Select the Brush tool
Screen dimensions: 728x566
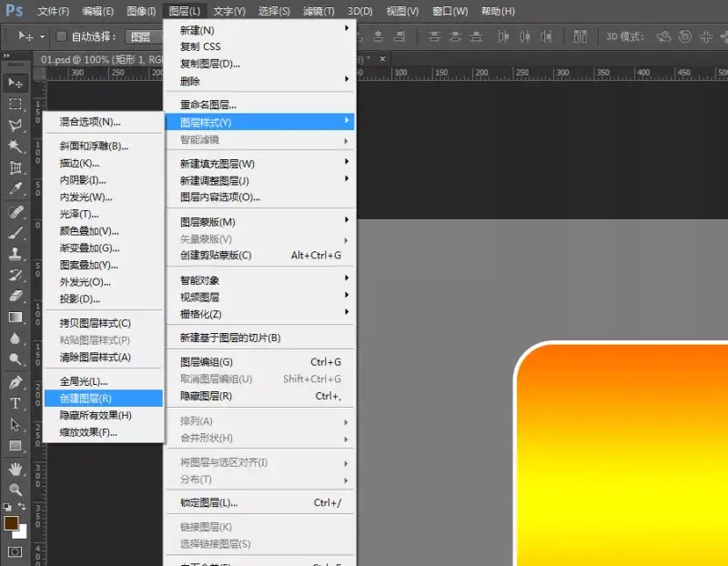[15, 233]
